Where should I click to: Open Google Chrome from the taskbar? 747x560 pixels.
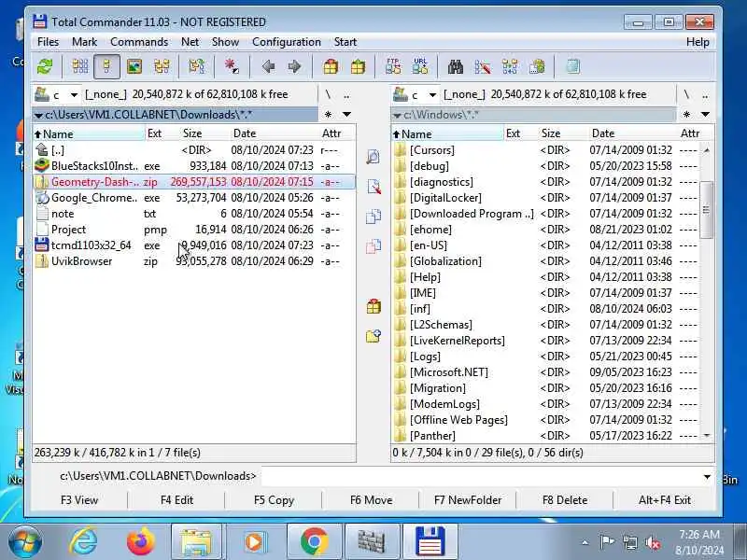point(314,541)
